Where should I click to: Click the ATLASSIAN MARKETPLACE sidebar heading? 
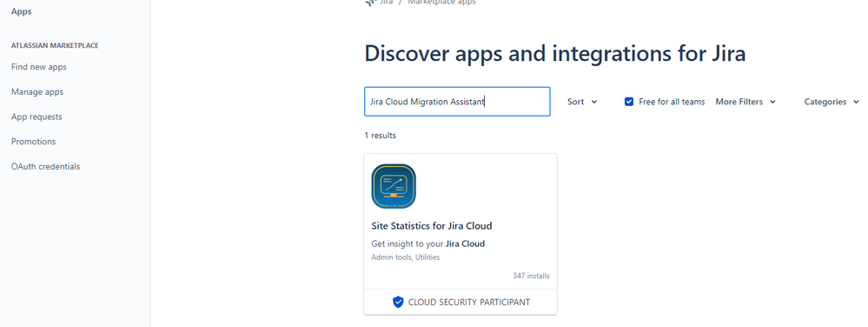point(55,45)
